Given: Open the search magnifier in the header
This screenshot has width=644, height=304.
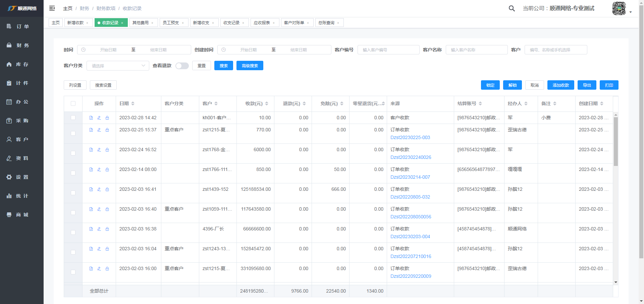Looking at the screenshot, I should pos(512,8).
